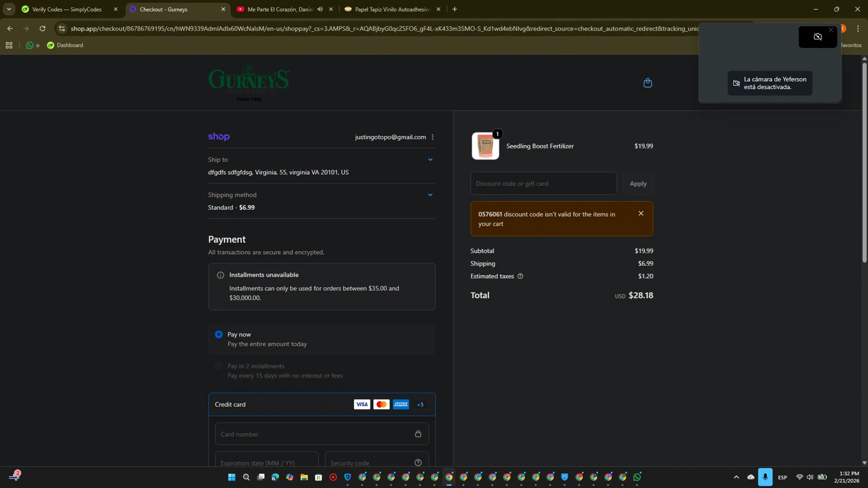Dismiss the invalid discount code alert
Image resolution: width=868 pixels, height=488 pixels.
point(641,213)
